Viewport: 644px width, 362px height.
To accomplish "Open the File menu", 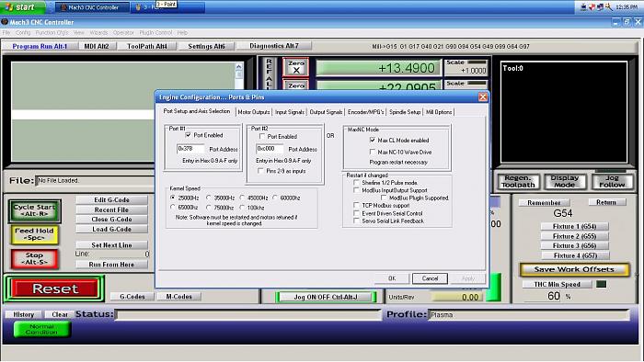I will coord(6,32).
